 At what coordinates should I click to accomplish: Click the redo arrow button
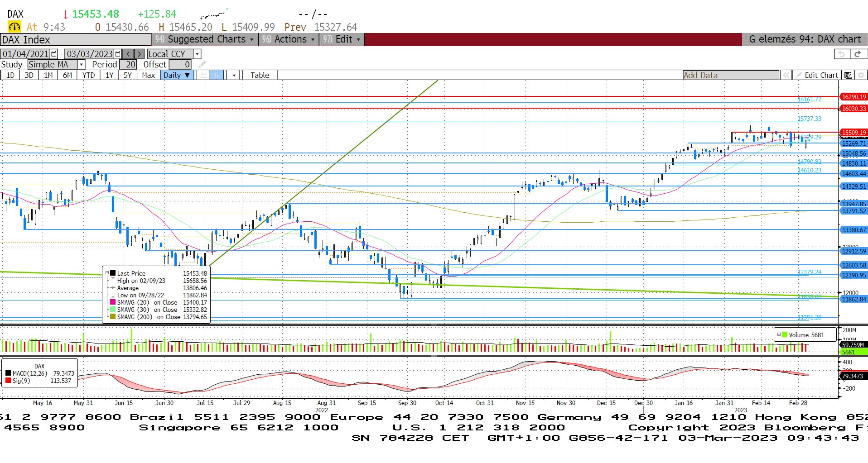click(858, 54)
